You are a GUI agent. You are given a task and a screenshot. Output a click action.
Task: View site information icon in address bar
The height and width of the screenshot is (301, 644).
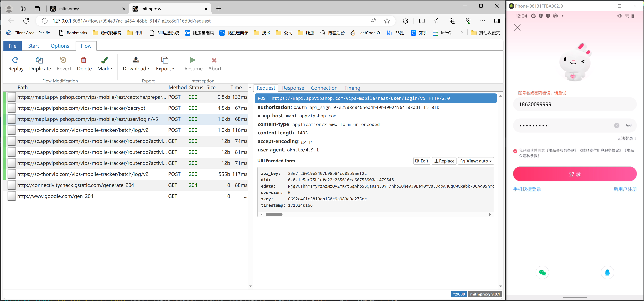45,21
